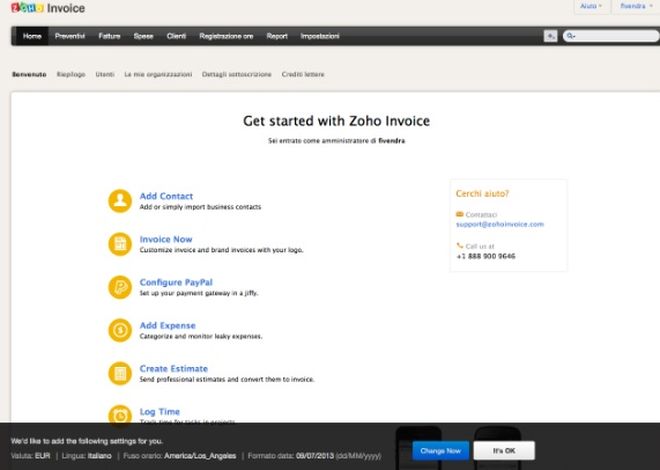Click the Add Expense coin icon
This screenshot has width=660, height=470.
pos(120,330)
